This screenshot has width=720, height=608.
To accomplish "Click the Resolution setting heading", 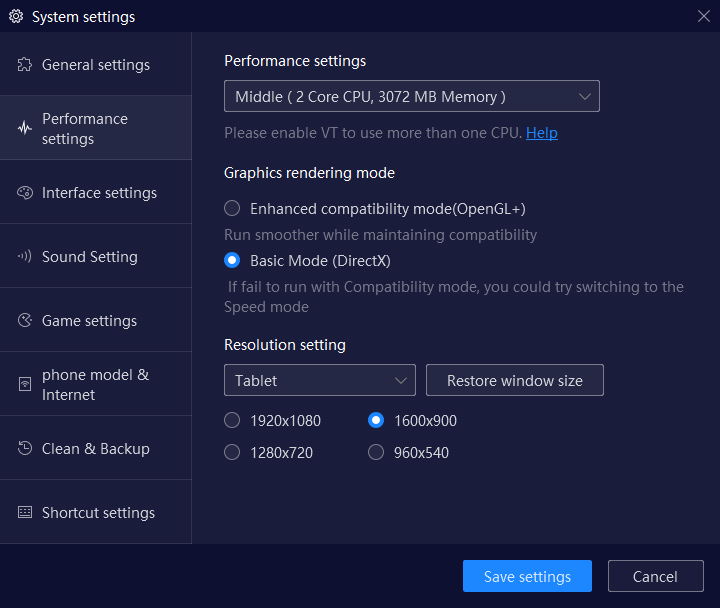I will pyautogui.click(x=285, y=345).
